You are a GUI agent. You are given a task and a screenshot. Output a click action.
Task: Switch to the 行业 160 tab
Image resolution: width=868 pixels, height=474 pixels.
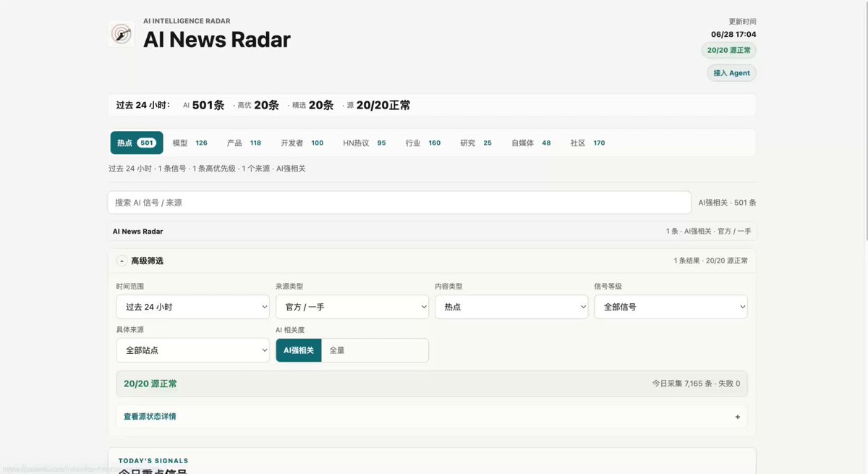423,143
